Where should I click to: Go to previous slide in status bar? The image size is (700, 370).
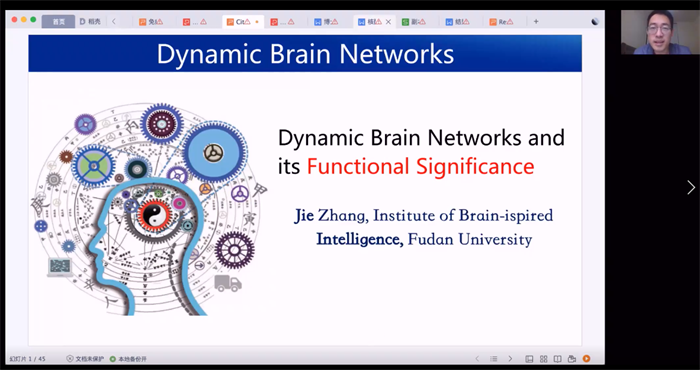(477, 359)
